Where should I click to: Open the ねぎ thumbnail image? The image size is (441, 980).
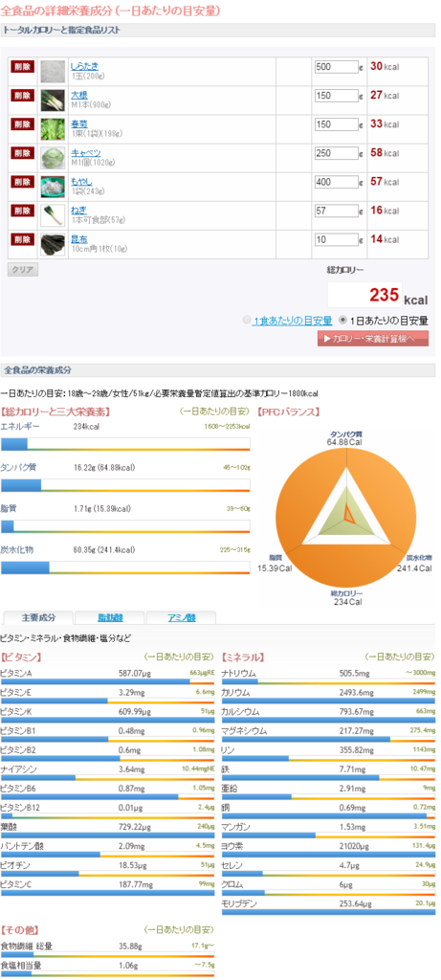click(x=53, y=215)
